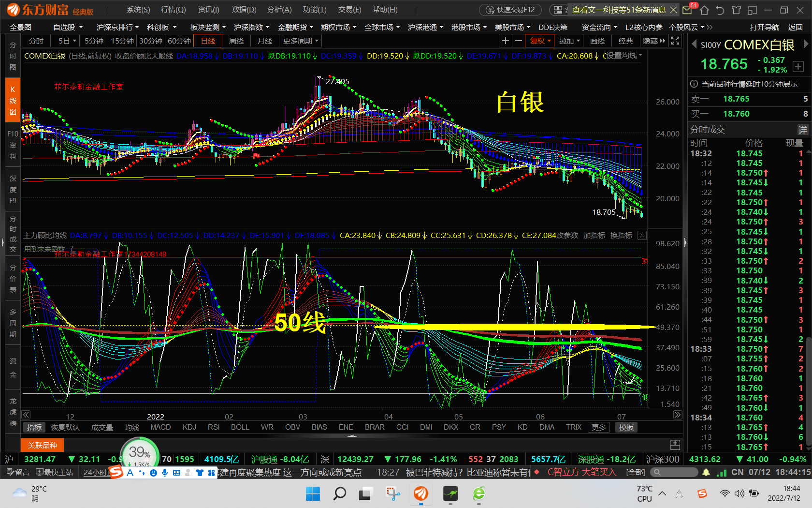Screen dimensions: 812x508
Task: Open the 叠加 overlay dropdown
Action: [569, 41]
